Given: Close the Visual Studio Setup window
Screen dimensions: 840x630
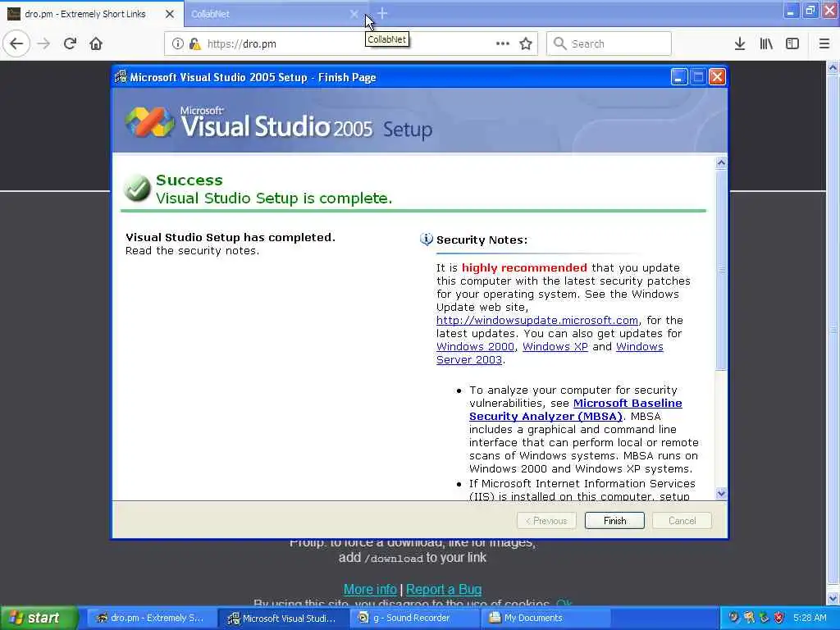Looking at the screenshot, I should 717,76.
